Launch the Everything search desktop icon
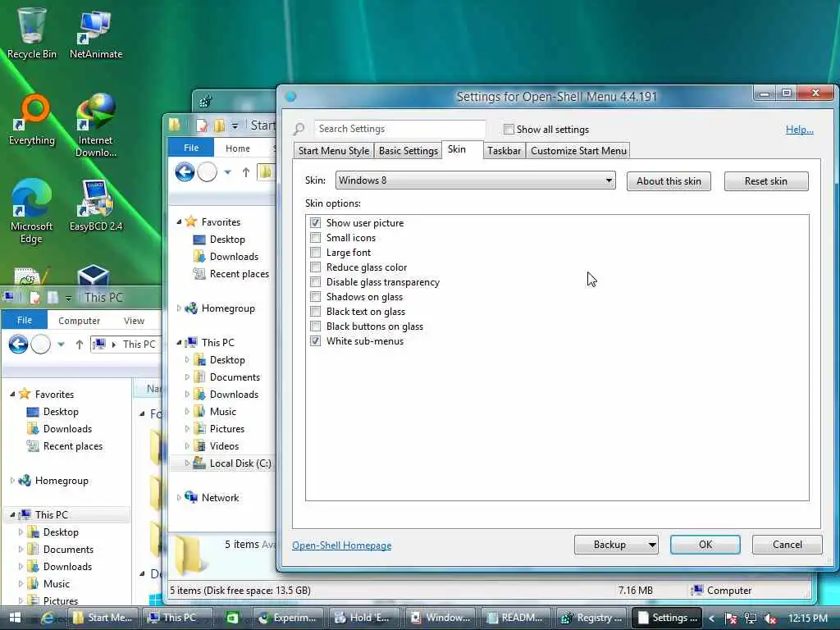 click(x=32, y=119)
